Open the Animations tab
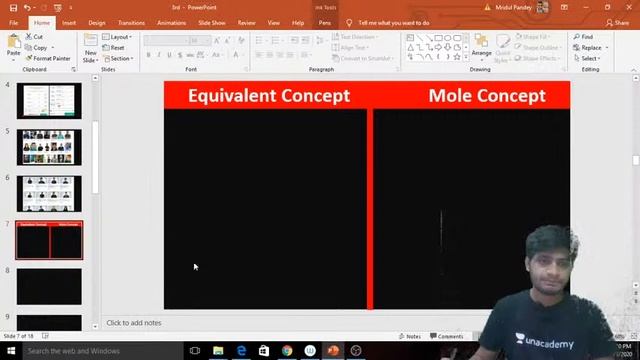 [x=171, y=23]
